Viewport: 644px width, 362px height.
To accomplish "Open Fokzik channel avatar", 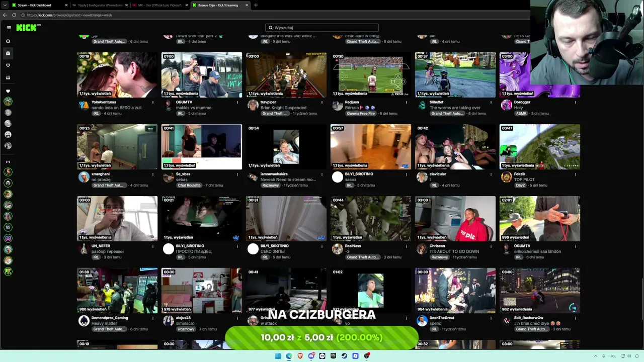I will (x=507, y=177).
